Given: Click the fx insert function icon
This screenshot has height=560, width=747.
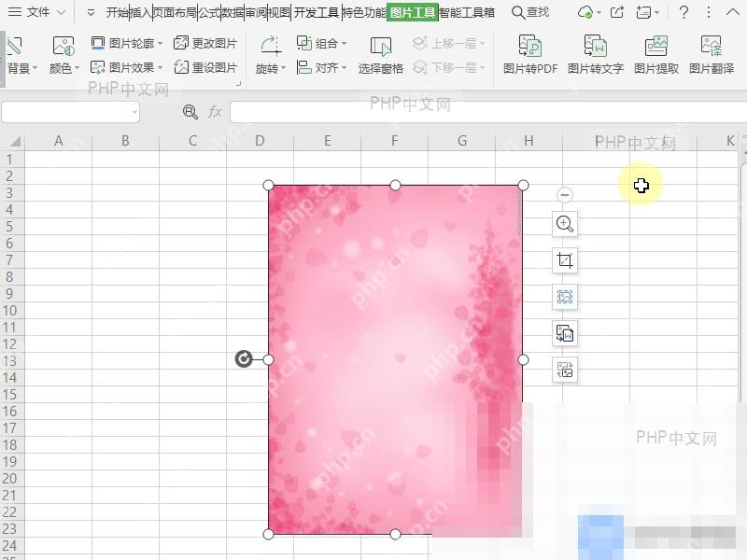Looking at the screenshot, I should click(x=215, y=112).
